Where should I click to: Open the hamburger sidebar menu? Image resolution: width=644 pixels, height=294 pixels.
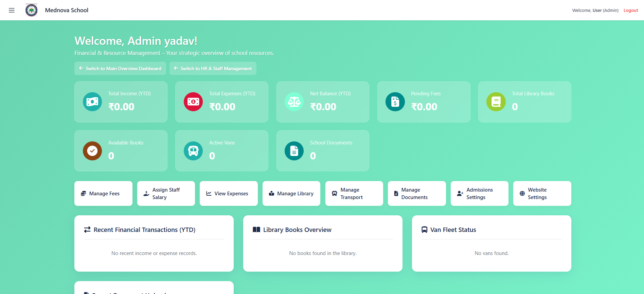point(12,10)
